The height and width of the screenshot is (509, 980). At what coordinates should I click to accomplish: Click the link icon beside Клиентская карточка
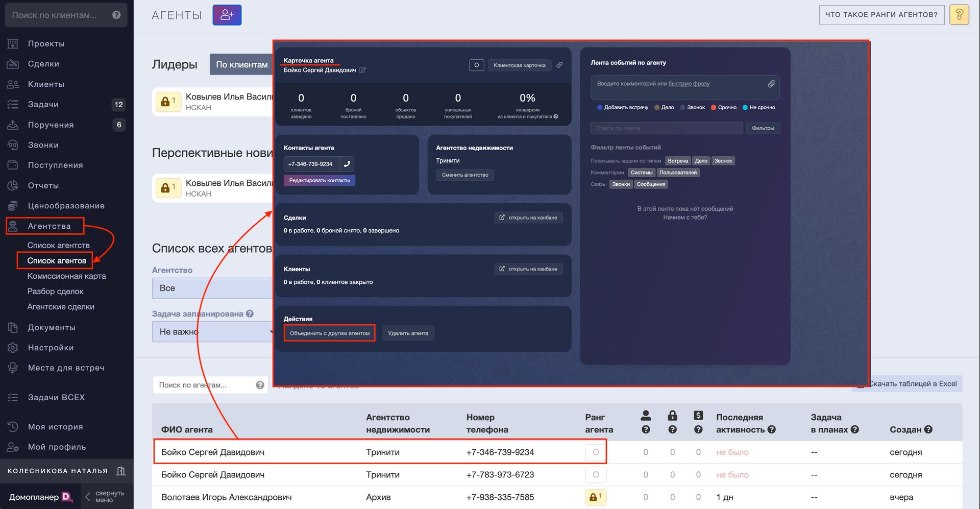coord(559,65)
